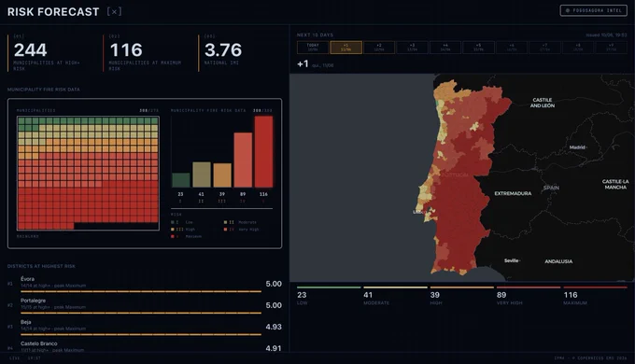Image resolution: width=635 pixels, height=364 pixels.
Task: Click the issued timestamp above the map
Action: click(x=606, y=35)
